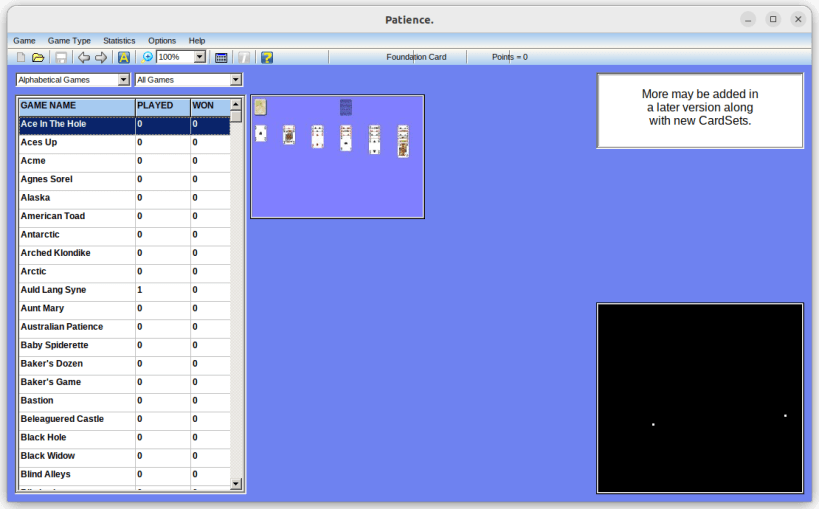Maximize the Patience window

tap(773, 19)
